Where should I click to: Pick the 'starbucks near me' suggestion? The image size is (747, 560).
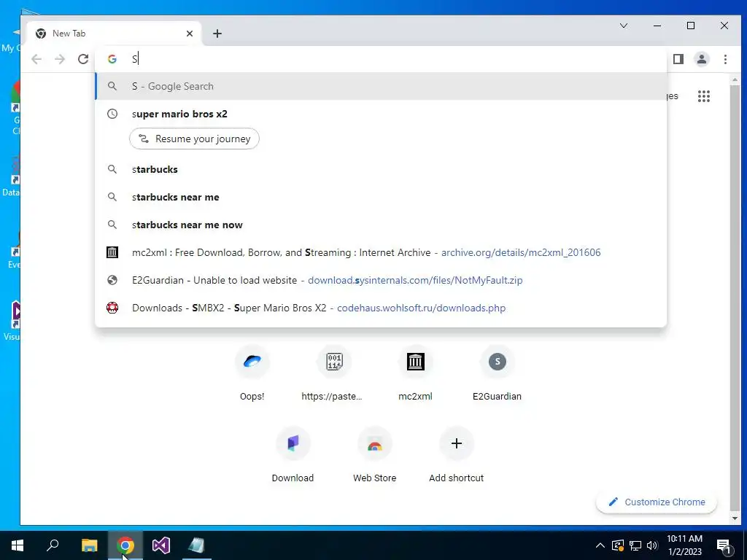click(x=381, y=197)
